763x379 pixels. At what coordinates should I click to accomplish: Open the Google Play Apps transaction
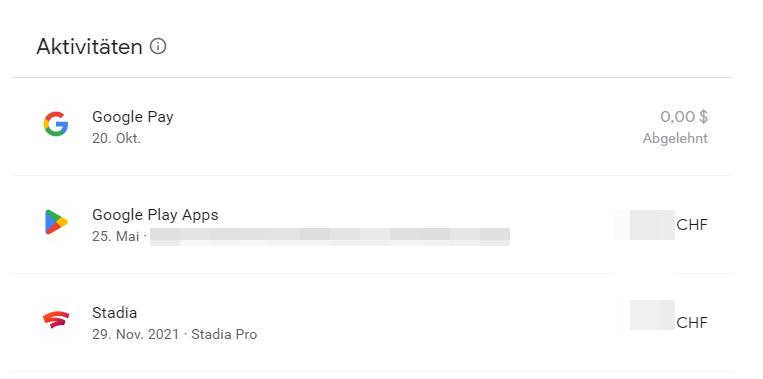click(372, 225)
